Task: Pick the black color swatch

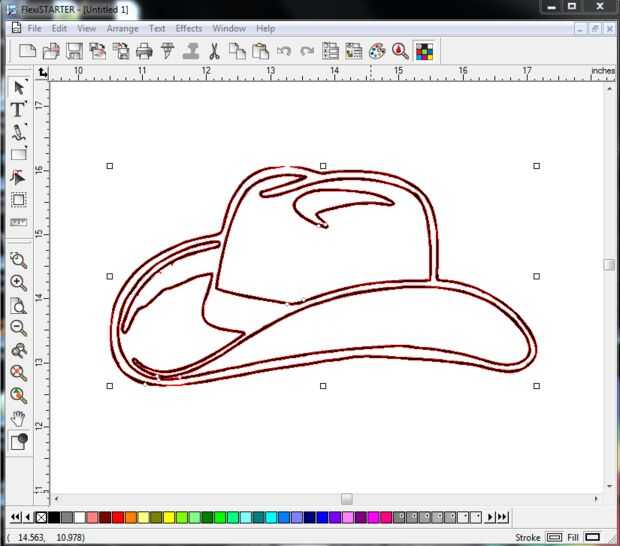Action: pyautogui.click(x=54, y=517)
